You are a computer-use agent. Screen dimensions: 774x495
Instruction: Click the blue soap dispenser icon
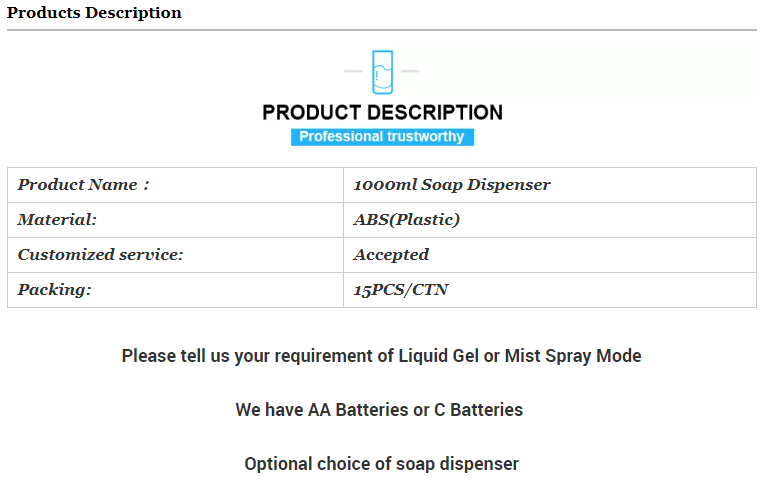pyautogui.click(x=382, y=72)
